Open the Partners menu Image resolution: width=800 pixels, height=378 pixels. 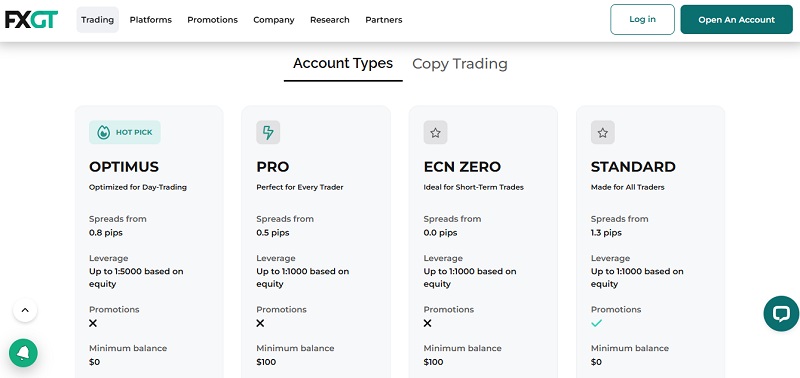384,20
